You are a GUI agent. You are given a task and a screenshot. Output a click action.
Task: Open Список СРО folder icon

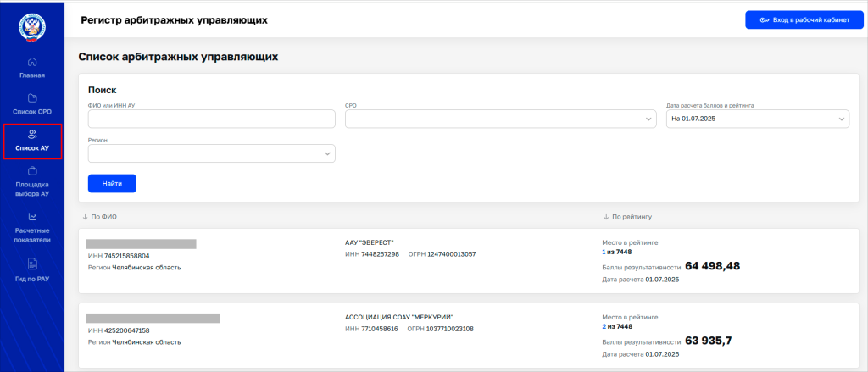[32, 98]
